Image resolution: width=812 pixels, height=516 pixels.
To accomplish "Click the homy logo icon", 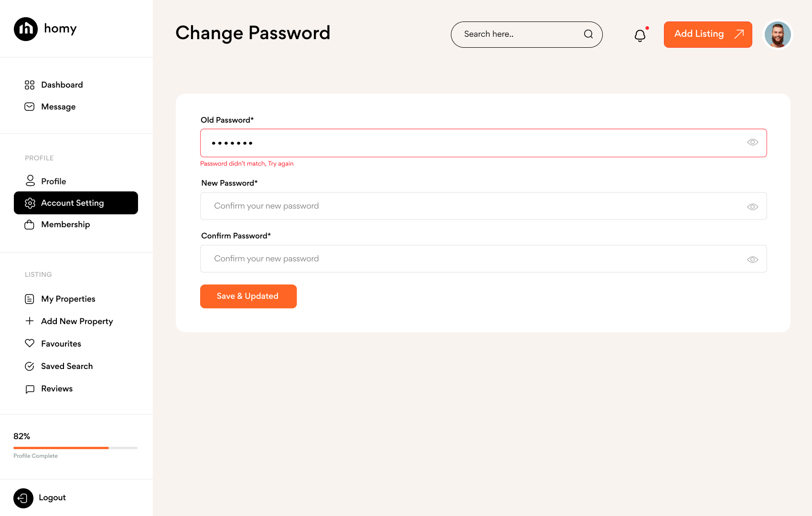I will 26,29.
